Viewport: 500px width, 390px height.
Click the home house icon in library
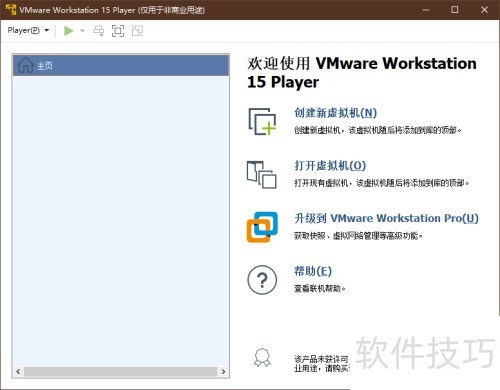pyautogui.click(x=26, y=65)
